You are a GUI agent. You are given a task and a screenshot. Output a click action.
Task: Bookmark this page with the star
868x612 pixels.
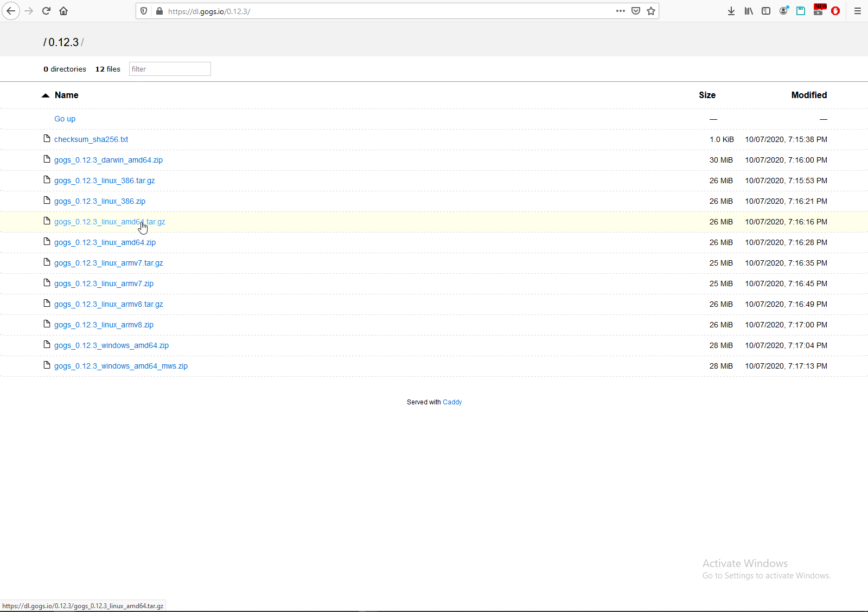pyautogui.click(x=651, y=11)
